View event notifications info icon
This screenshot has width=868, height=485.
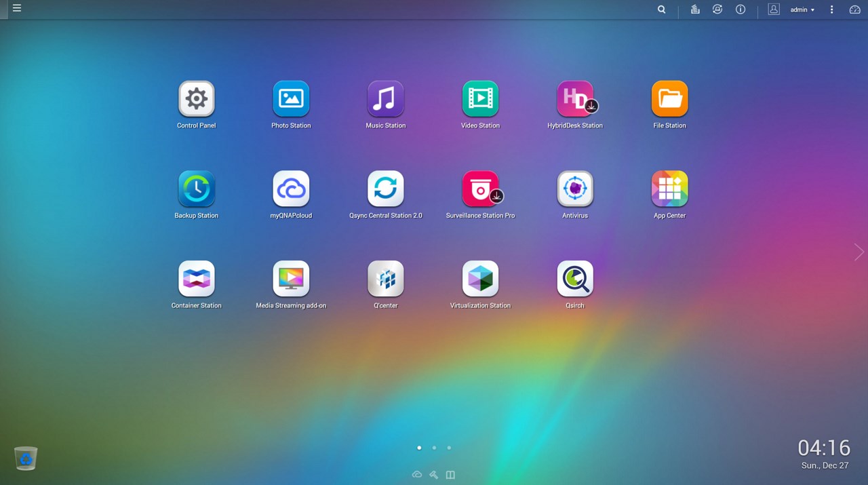point(741,9)
